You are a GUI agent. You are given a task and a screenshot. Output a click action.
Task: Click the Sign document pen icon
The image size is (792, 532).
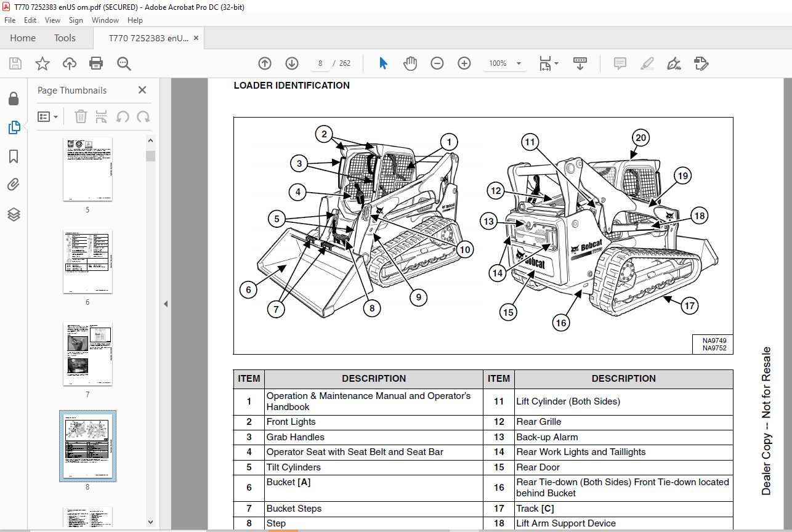click(x=674, y=63)
